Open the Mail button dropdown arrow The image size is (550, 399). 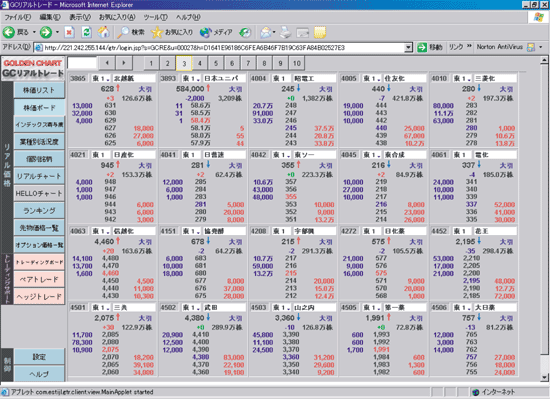274,32
